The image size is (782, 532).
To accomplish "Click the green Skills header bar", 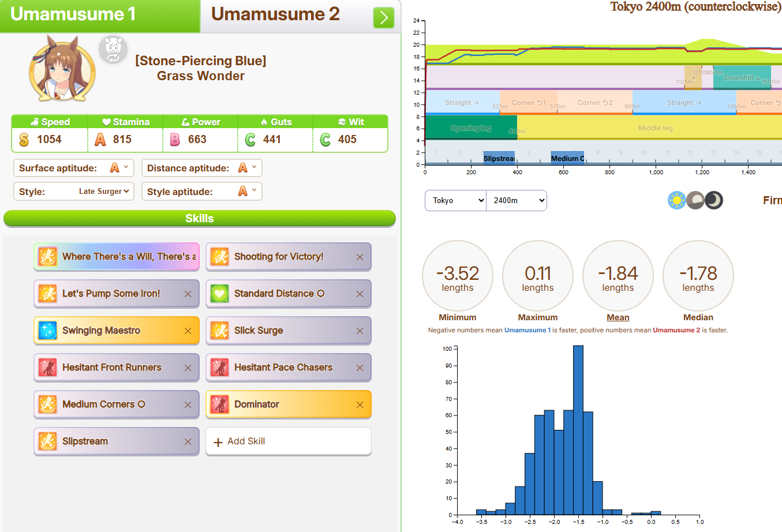I will [x=200, y=218].
